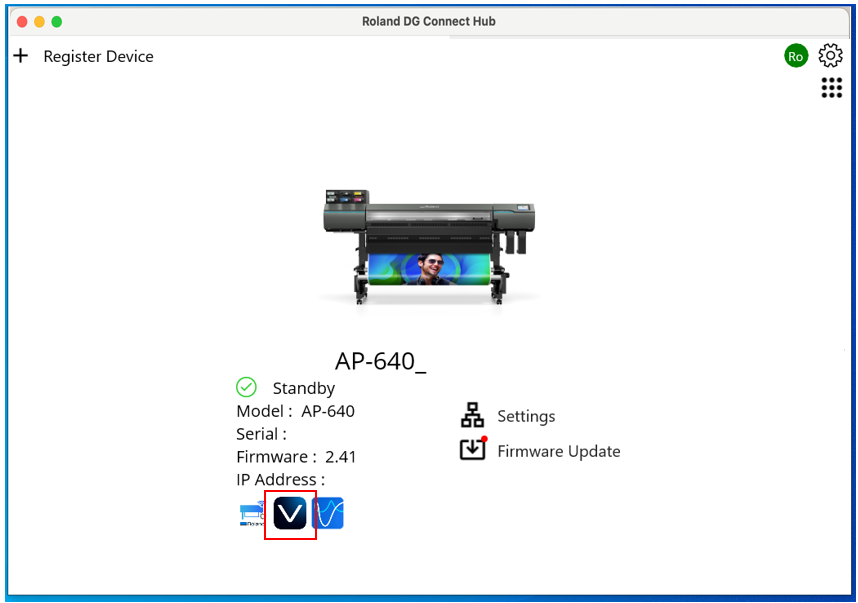Viewport: 858px width, 603px height.
Task: Click the Firmware: 2.41 line
Action: pos(296,457)
